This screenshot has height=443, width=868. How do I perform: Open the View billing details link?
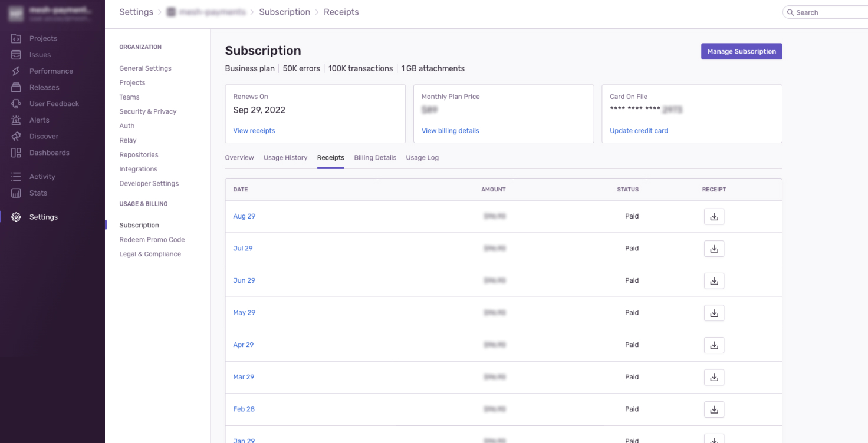tap(450, 131)
